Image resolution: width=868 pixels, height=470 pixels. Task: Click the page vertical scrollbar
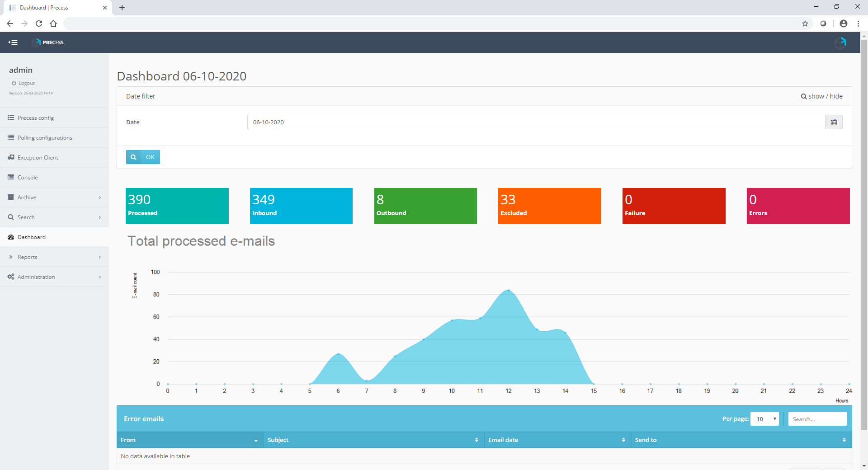(864, 235)
